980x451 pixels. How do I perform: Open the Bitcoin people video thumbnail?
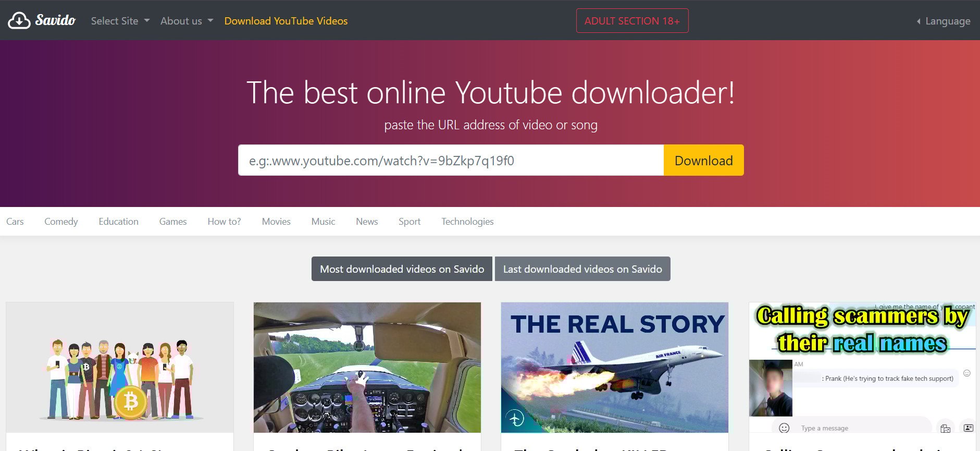click(x=120, y=368)
